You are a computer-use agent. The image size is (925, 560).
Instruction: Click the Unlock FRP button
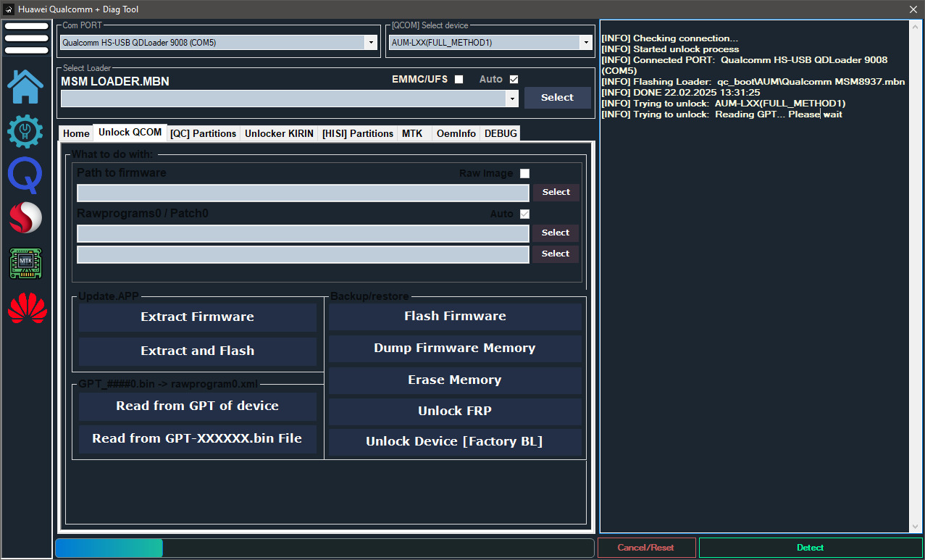[x=454, y=411]
